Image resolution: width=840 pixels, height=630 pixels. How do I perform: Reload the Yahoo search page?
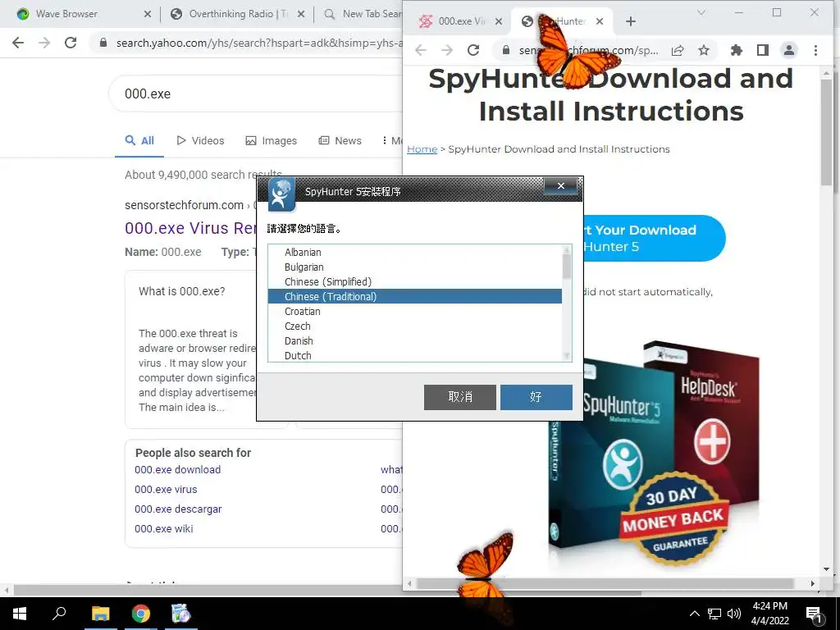[x=71, y=43]
